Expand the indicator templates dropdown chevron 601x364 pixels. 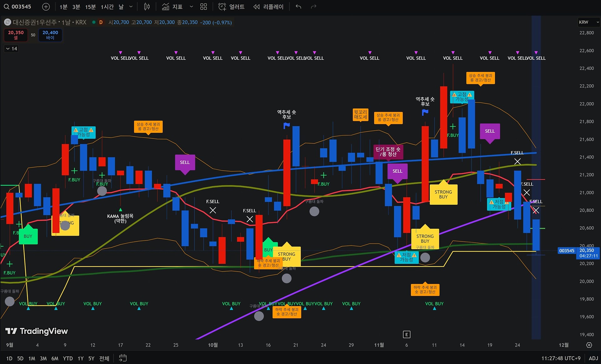(x=191, y=7)
